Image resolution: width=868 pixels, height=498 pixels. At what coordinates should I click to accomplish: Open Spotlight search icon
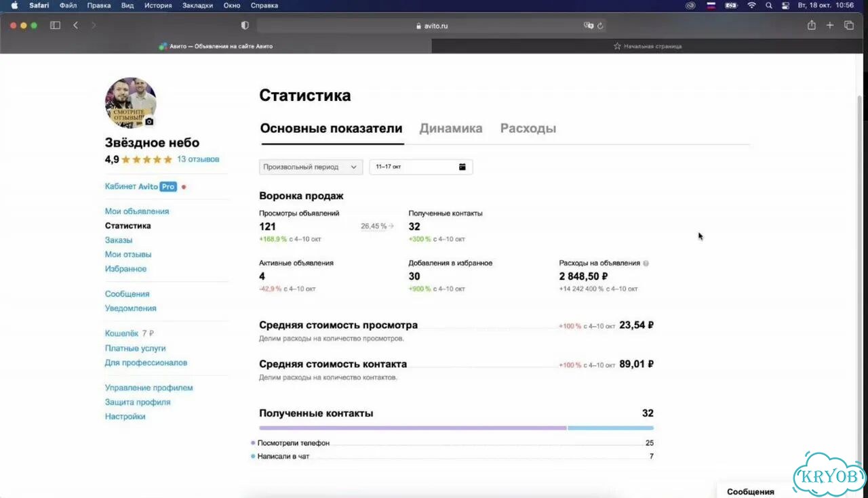tap(769, 5)
